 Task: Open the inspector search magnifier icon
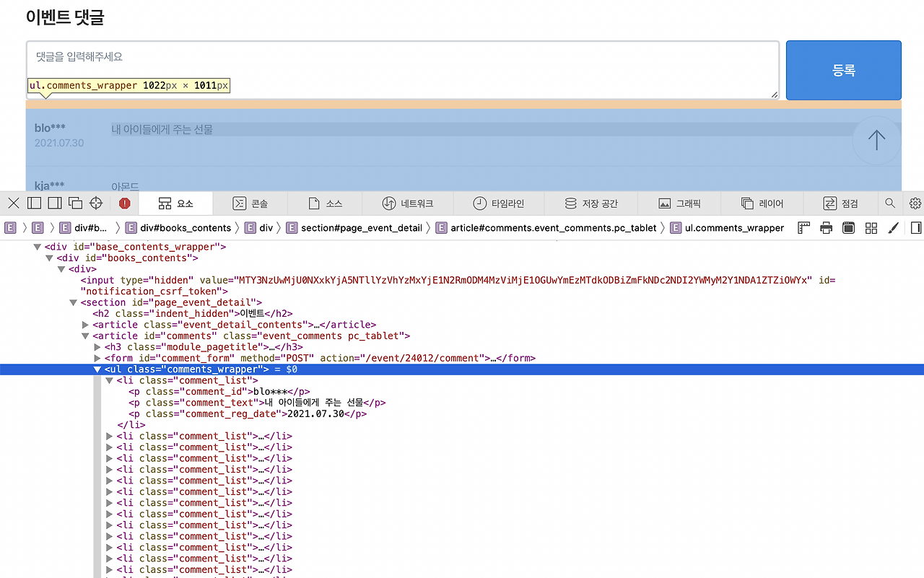[x=890, y=203]
